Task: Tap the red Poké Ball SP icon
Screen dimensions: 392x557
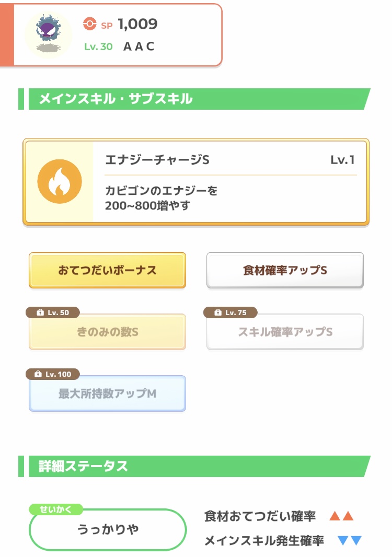Action: click(89, 24)
